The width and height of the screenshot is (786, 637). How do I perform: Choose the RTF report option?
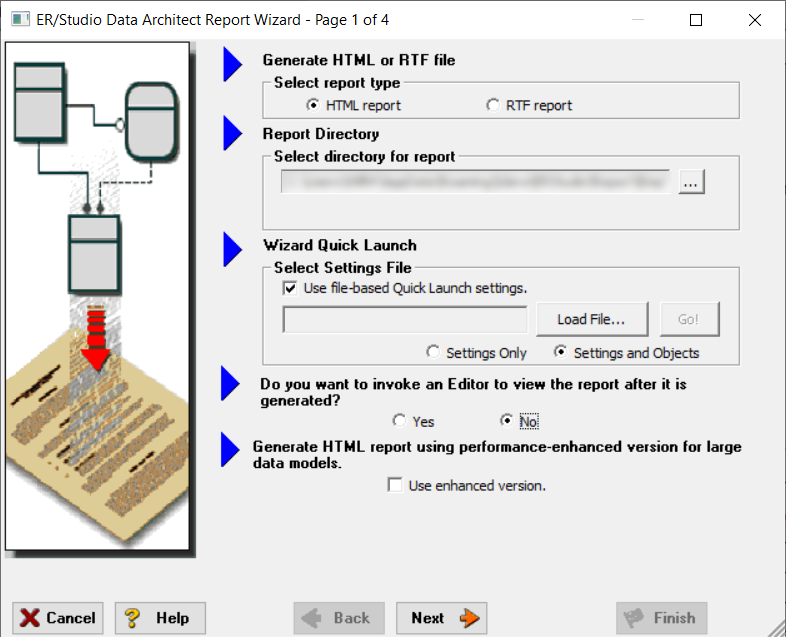[493, 105]
